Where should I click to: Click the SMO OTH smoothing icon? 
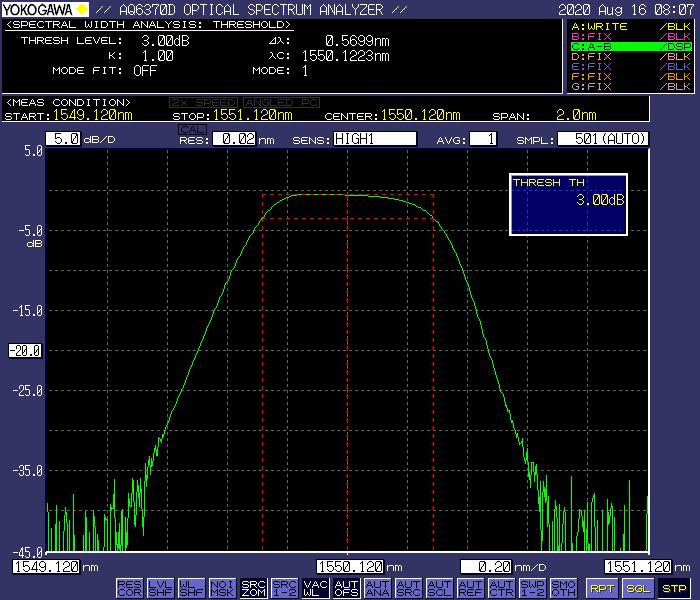563,587
